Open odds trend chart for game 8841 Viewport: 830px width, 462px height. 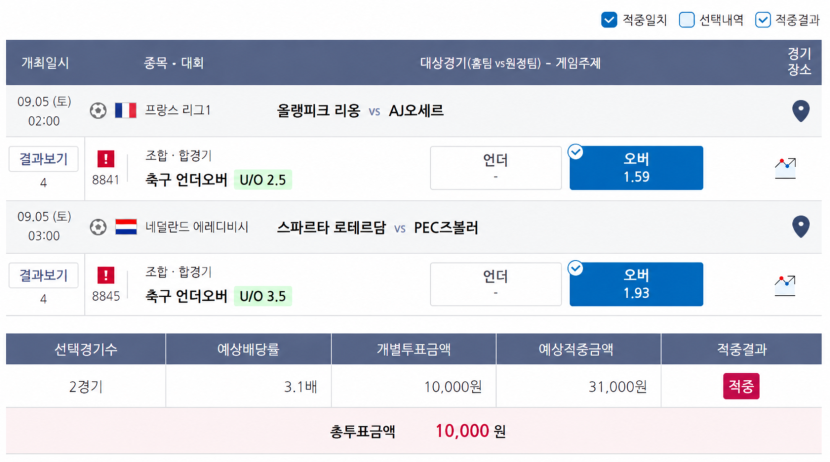[x=785, y=168]
